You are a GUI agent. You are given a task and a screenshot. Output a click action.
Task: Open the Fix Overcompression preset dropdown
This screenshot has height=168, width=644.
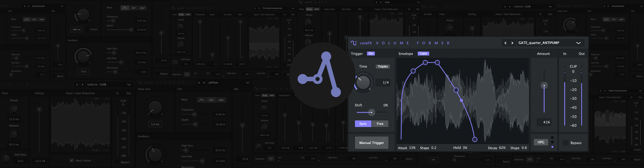(x=293, y=8)
